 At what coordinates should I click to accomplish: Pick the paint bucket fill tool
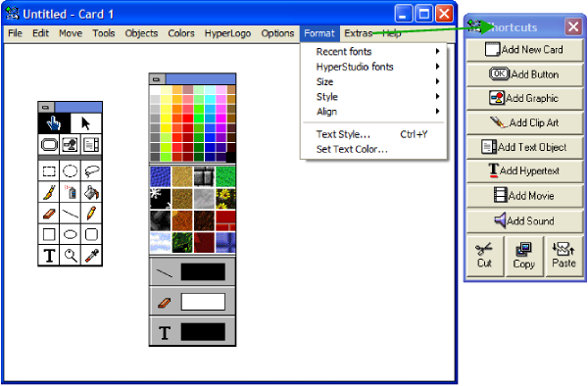(x=91, y=192)
